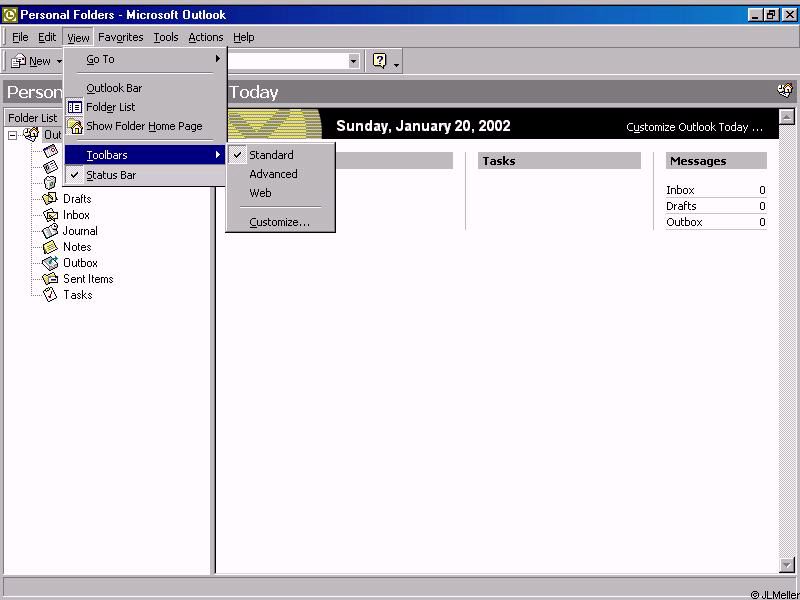Open Customize Outlook Today link
This screenshot has height=600, width=800.
click(x=694, y=128)
